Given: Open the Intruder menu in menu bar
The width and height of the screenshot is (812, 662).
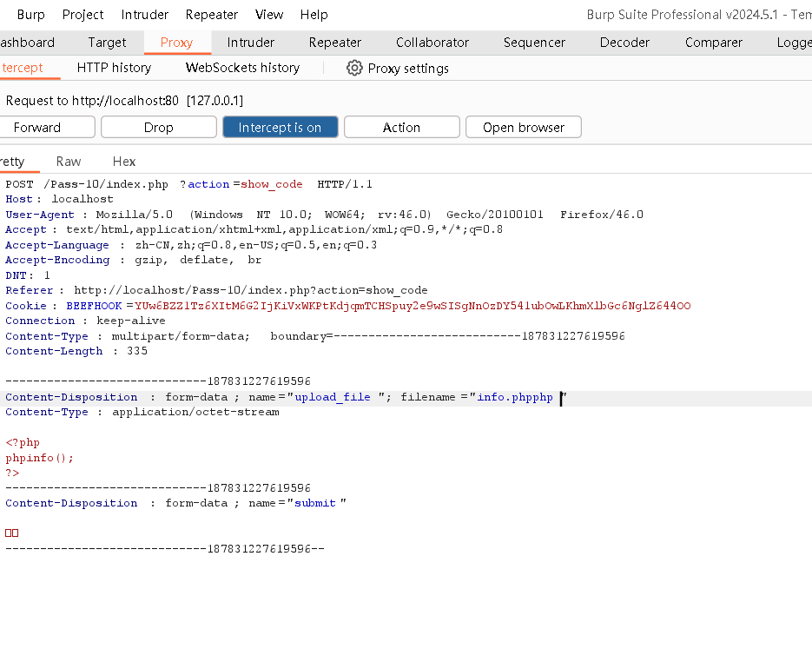Looking at the screenshot, I should coord(144,15).
